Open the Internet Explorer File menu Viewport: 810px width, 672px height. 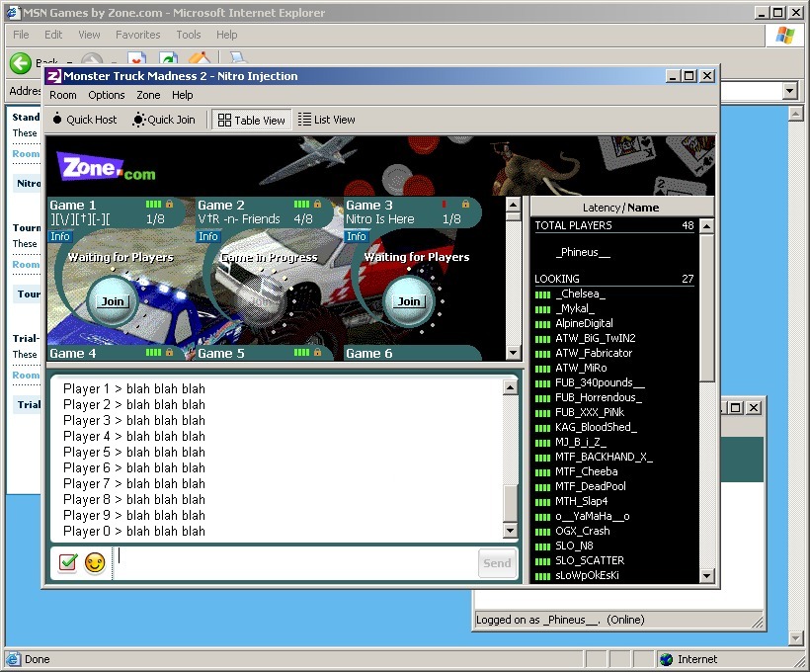pos(21,35)
